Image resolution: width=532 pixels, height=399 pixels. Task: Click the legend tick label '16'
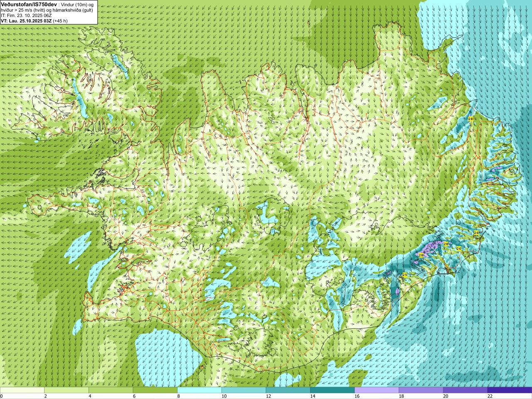(357, 396)
